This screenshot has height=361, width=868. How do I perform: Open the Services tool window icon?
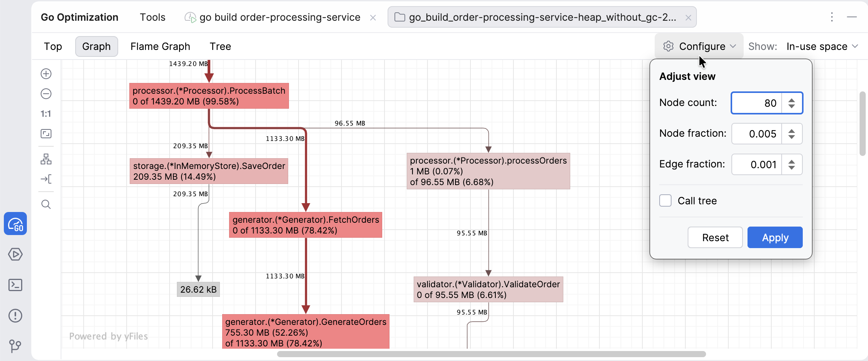[15, 254]
